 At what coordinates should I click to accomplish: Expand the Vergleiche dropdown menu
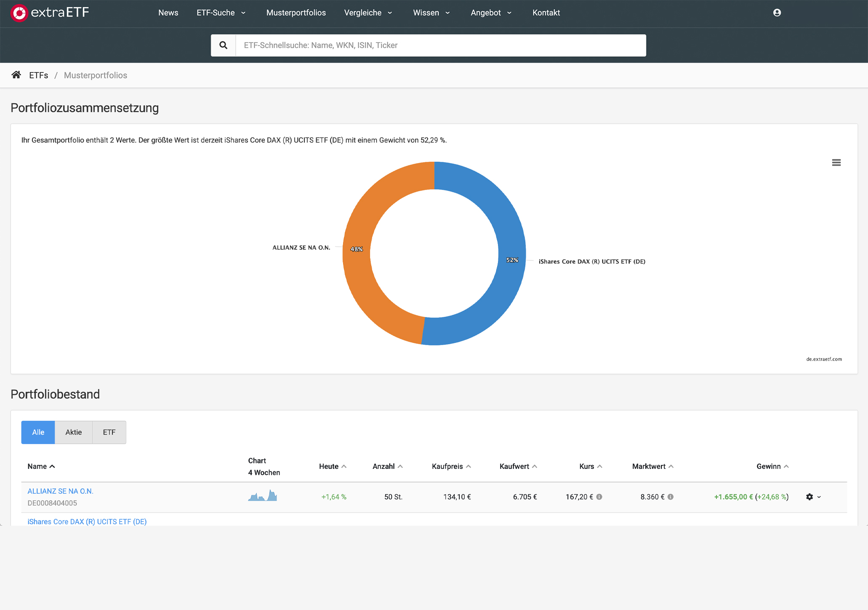(368, 13)
